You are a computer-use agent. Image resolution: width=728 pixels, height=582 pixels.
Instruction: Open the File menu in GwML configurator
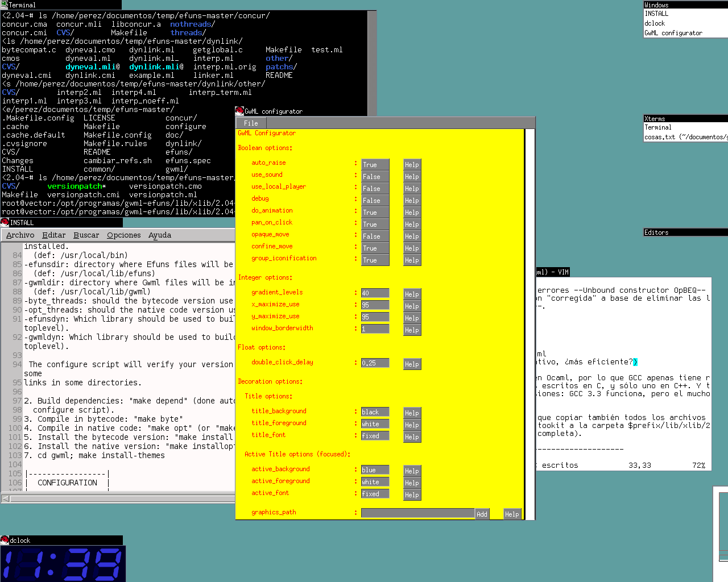(251, 123)
